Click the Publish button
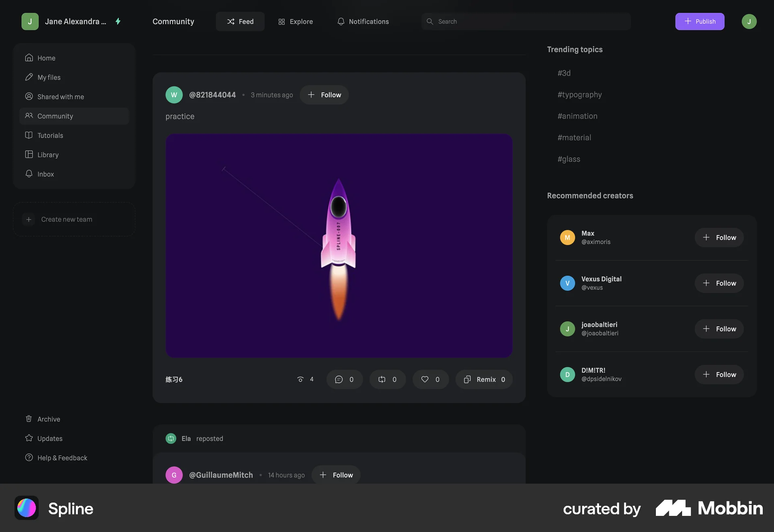This screenshot has height=532, width=774. tap(699, 21)
